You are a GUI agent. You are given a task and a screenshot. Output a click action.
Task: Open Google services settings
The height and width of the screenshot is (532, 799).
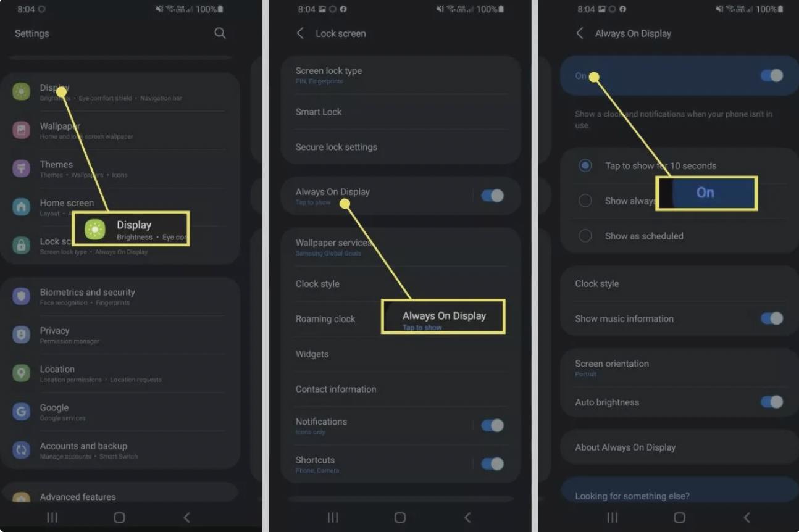tap(120, 412)
